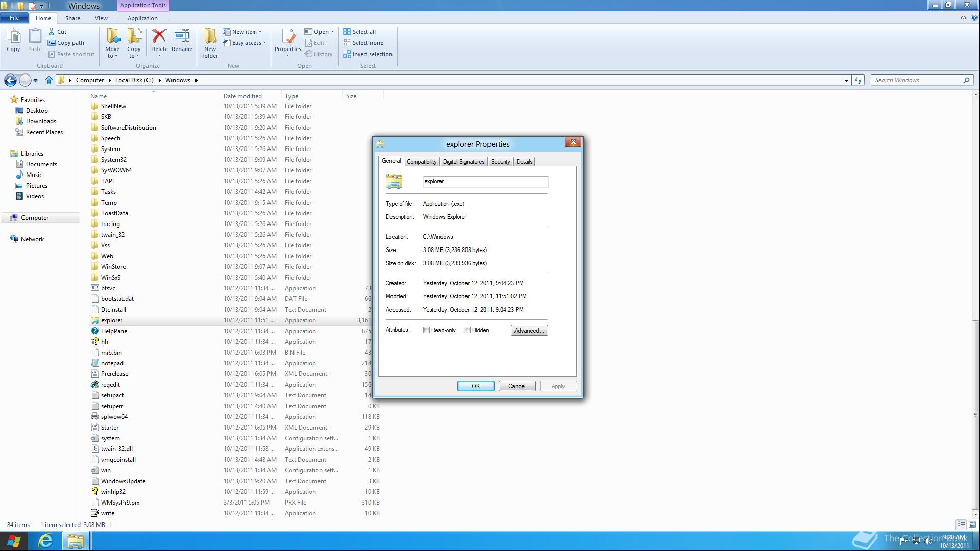This screenshot has height=551, width=980.
Task: Select Documents under Libraries
Action: (x=41, y=164)
